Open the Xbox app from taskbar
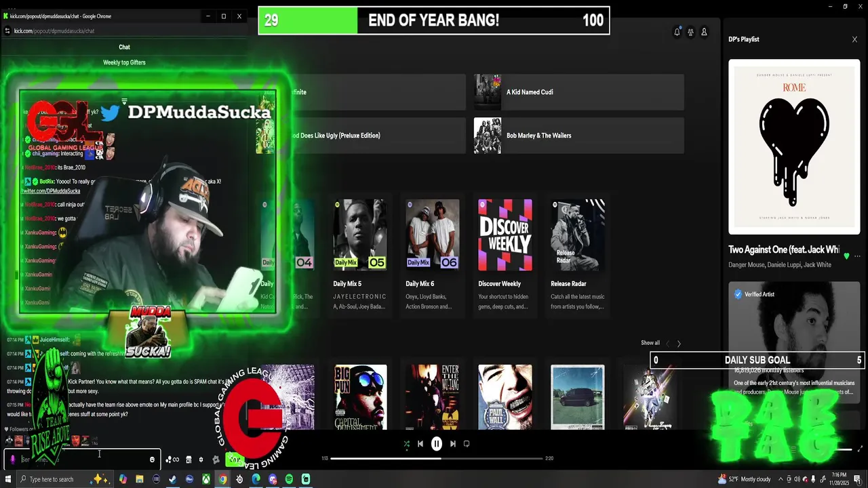Viewport: 868px width, 488px height. click(206, 479)
